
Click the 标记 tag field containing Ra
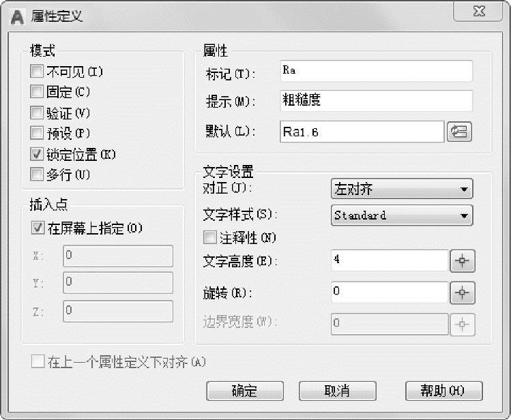(x=375, y=71)
